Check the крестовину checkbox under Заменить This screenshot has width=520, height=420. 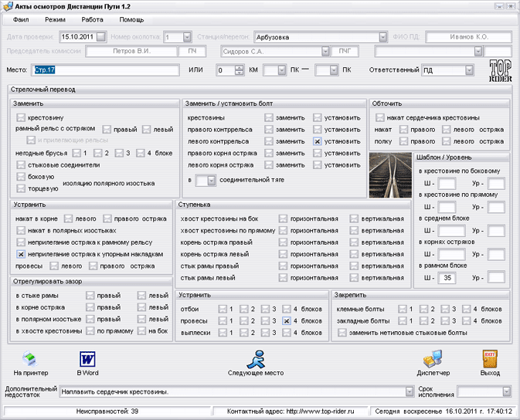point(21,117)
